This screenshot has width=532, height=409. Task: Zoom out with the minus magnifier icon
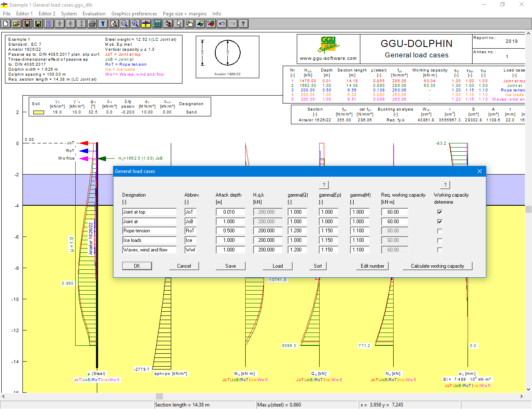click(125, 24)
